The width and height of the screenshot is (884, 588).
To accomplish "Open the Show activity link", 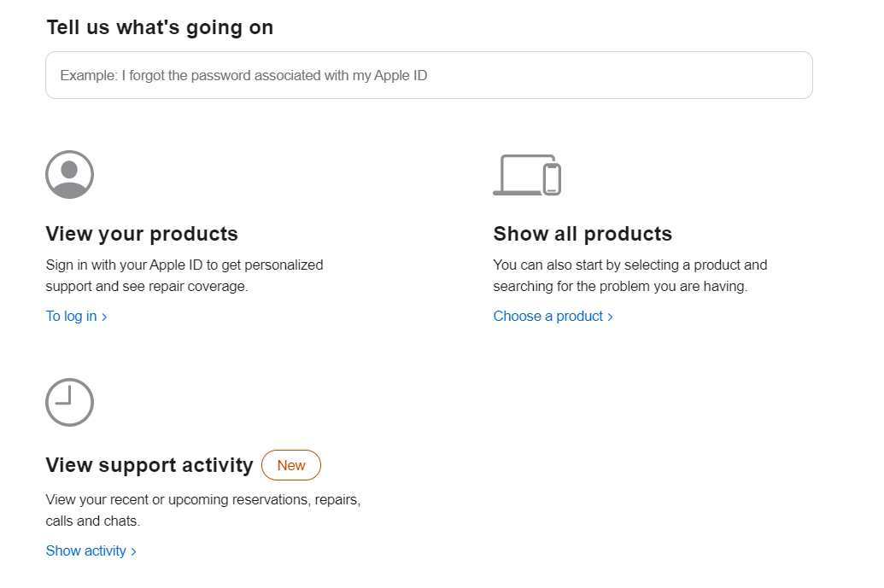I will (x=86, y=551).
